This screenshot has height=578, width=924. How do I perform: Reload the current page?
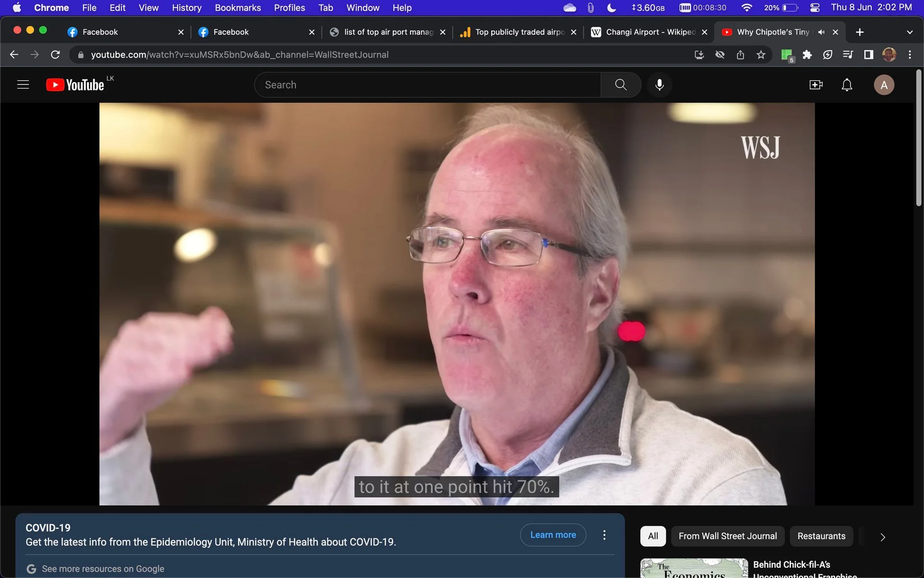(55, 55)
